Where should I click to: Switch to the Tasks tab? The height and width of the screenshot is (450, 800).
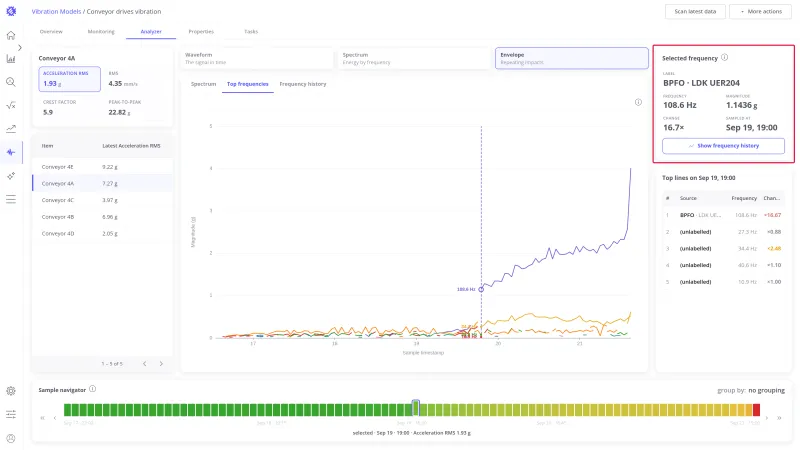coord(251,32)
